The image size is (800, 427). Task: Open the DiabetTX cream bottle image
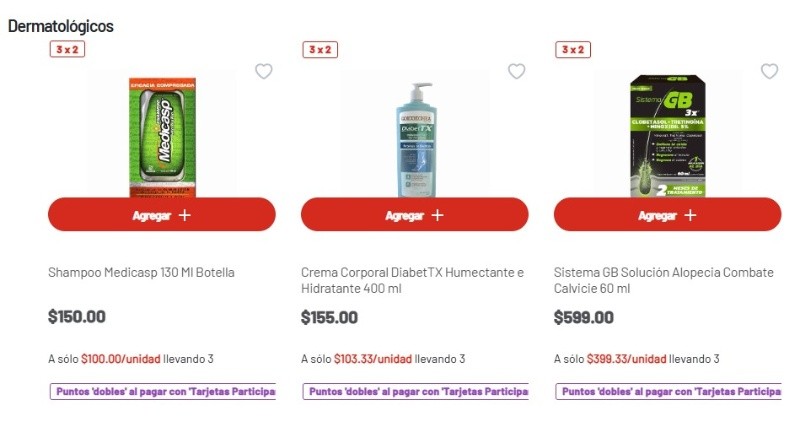click(413, 138)
